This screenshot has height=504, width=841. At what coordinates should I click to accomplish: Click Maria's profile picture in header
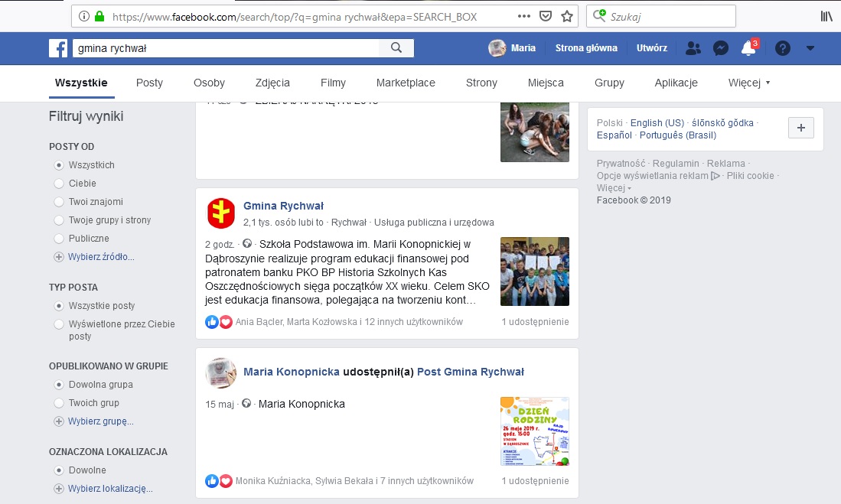[497, 48]
